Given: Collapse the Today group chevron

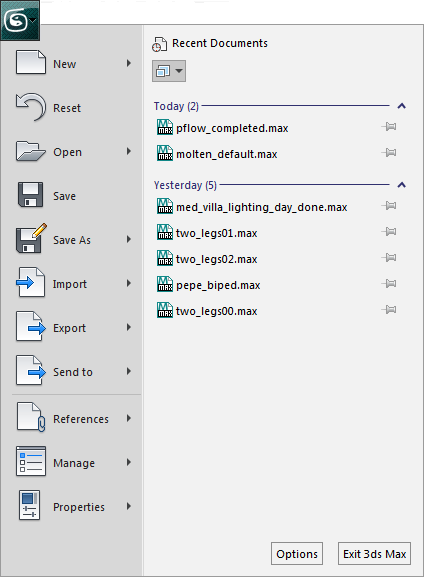Looking at the screenshot, I should click(x=402, y=106).
